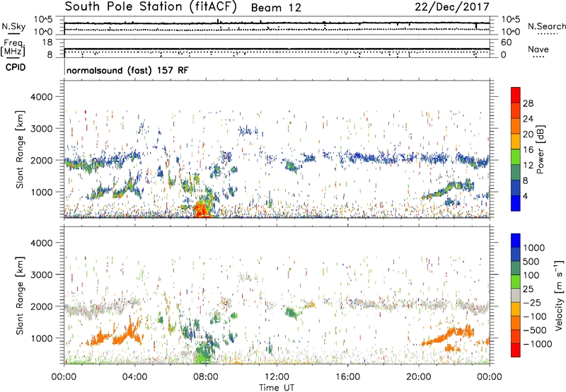The image size is (566, 392).
Task: Pick the blue top segment of the Velocity color bar
Action: pos(516,240)
